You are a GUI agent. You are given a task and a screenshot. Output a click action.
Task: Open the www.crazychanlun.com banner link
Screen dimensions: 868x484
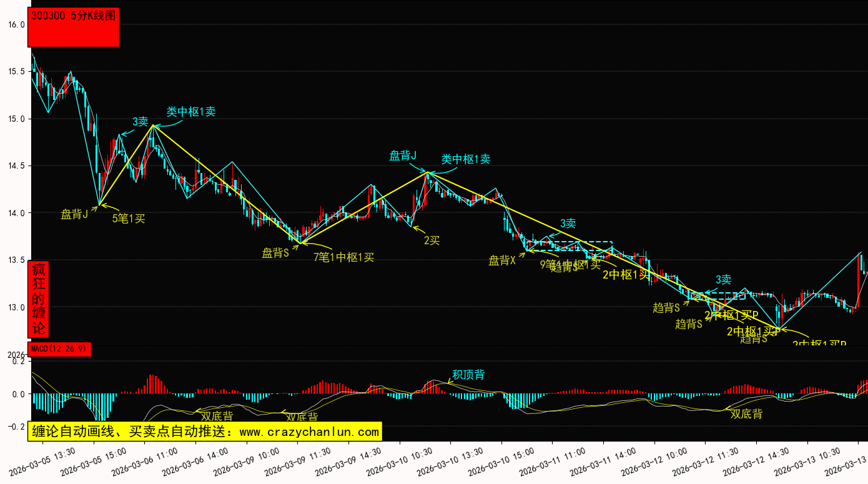(x=205, y=432)
